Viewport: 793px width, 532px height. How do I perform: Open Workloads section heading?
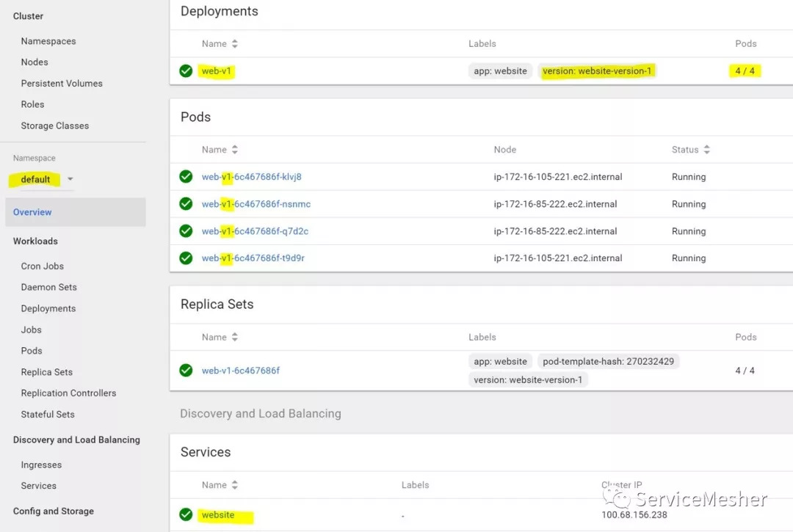(35, 241)
